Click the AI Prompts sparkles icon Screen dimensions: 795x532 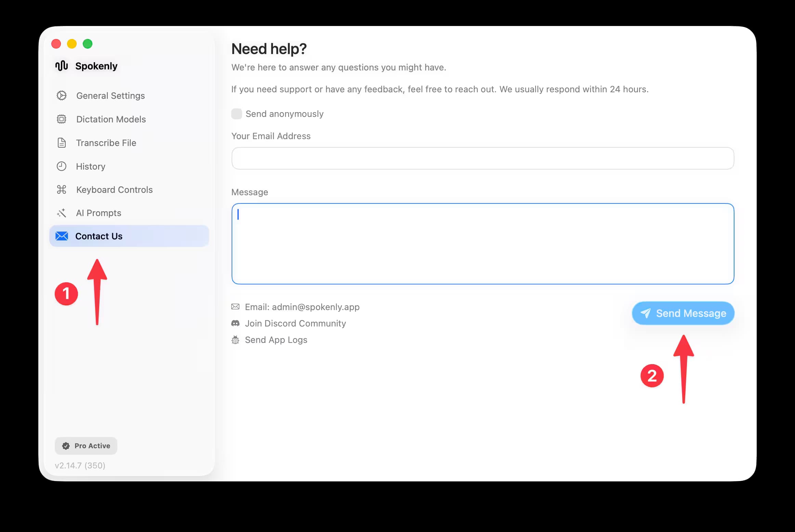point(62,213)
